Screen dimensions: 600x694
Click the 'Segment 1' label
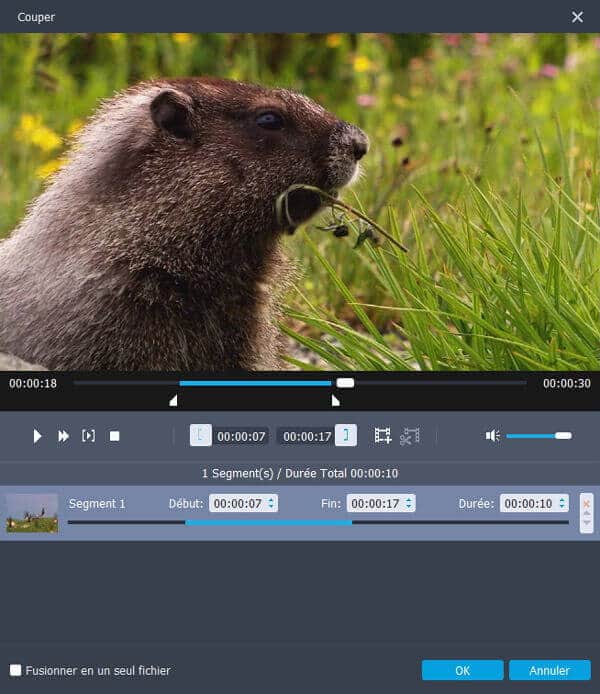97,504
